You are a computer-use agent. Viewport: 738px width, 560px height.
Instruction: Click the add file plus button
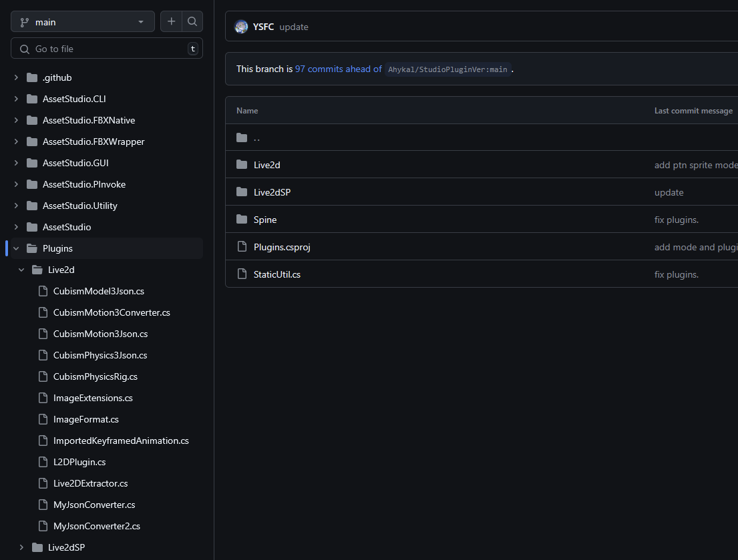[x=172, y=21]
